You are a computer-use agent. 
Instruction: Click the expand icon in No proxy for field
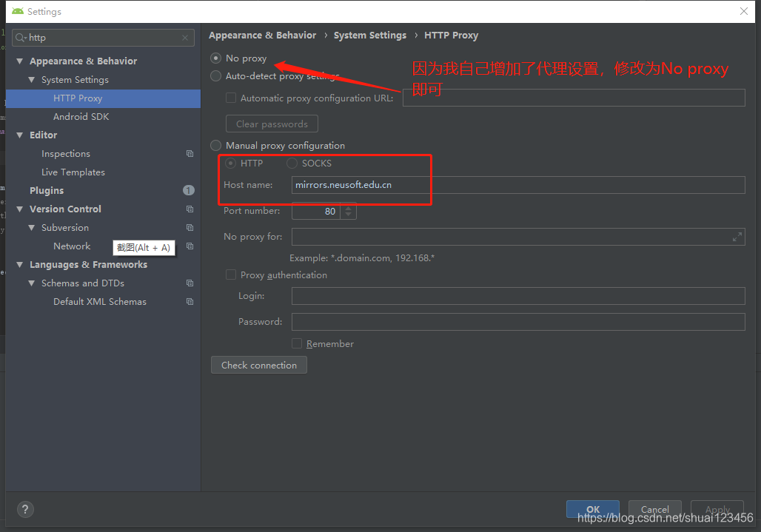737,237
